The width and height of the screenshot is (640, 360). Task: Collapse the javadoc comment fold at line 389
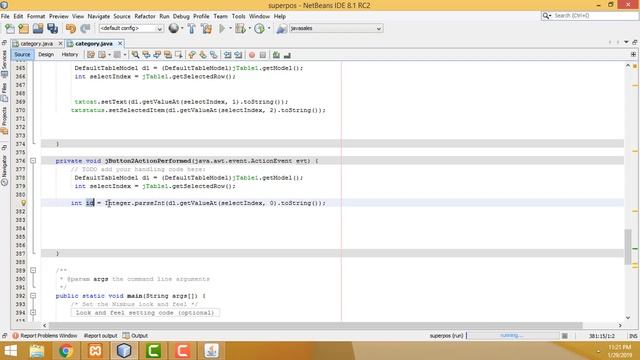[33, 270]
